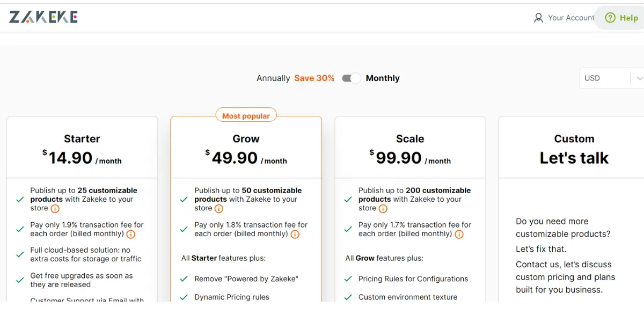Image resolution: width=644 pixels, height=322 pixels.
Task: Click the Most popular badge
Action: (x=246, y=116)
